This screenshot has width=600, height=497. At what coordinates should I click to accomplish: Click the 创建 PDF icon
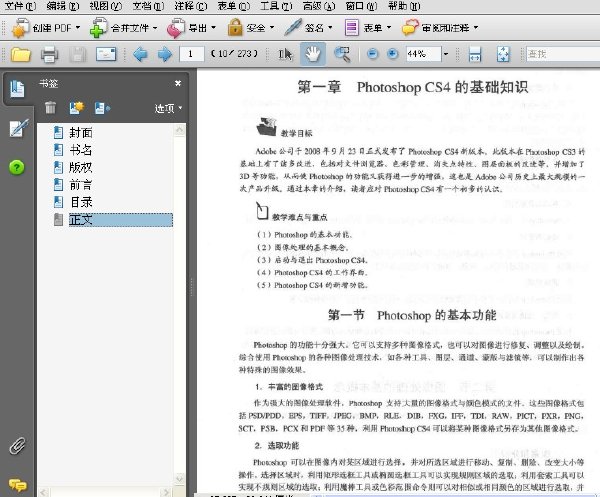[x=19, y=28]
